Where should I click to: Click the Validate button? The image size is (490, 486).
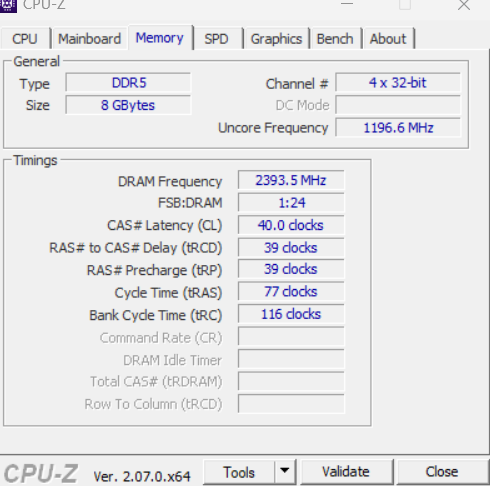click(x=346, y=472)
